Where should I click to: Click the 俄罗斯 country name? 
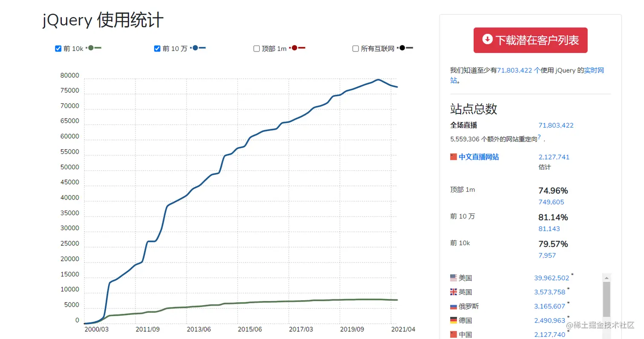point(469,306)
